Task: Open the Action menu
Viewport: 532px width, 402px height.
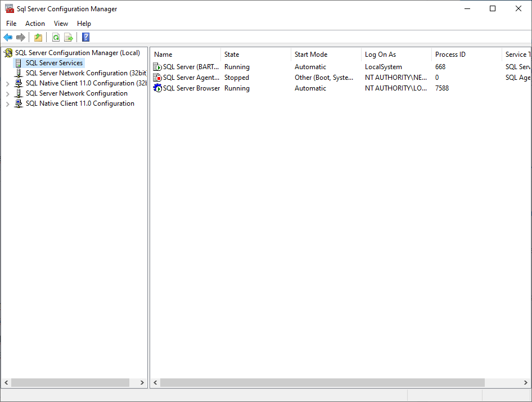Action: (35, 24)
